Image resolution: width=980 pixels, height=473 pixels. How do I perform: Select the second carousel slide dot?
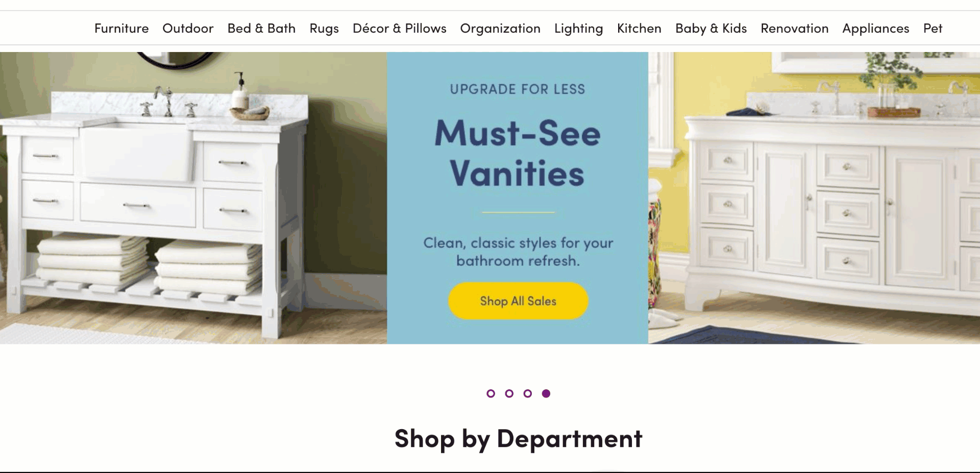point(509,393)
